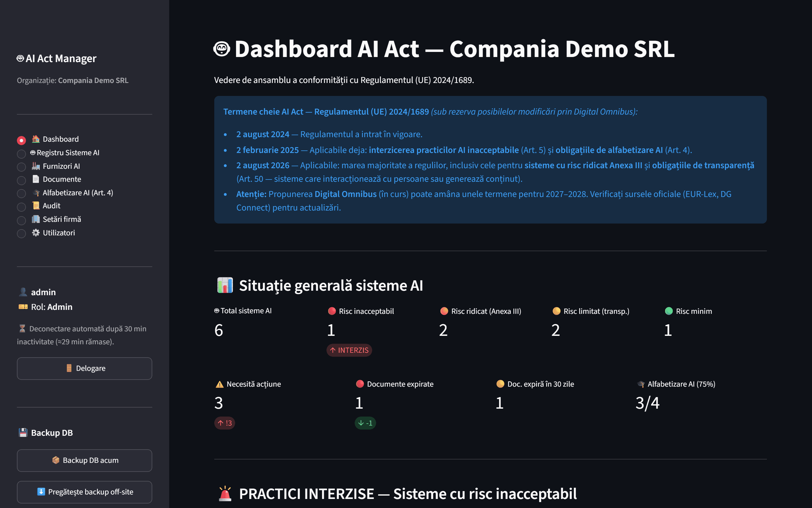Click the graduation cap beside Alfabetizare AI (75%)

(x=641, y=384)
